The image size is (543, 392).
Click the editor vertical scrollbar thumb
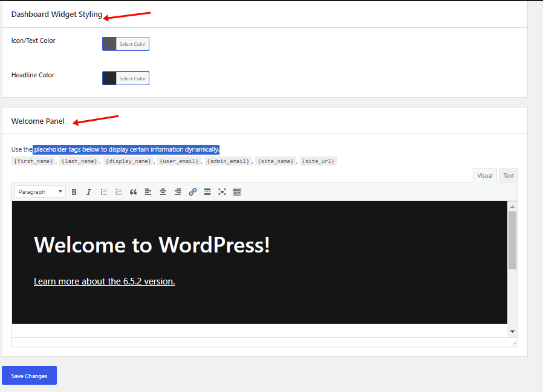point(513,240)
